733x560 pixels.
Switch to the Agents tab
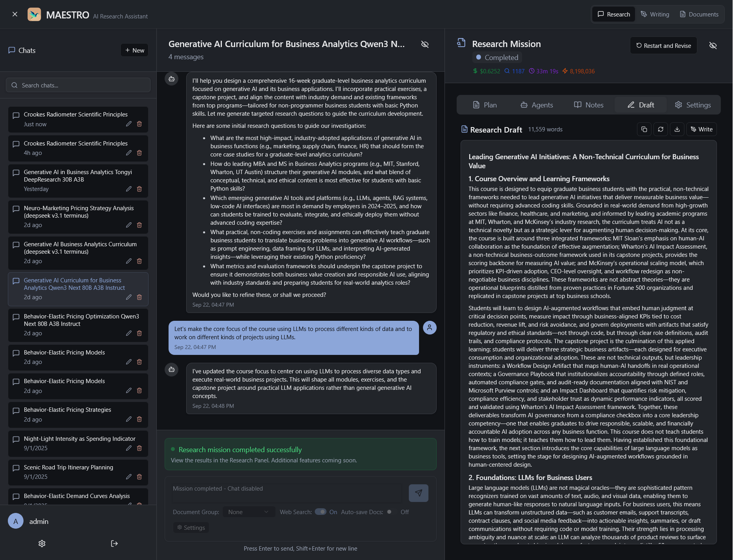click(537, 105)
